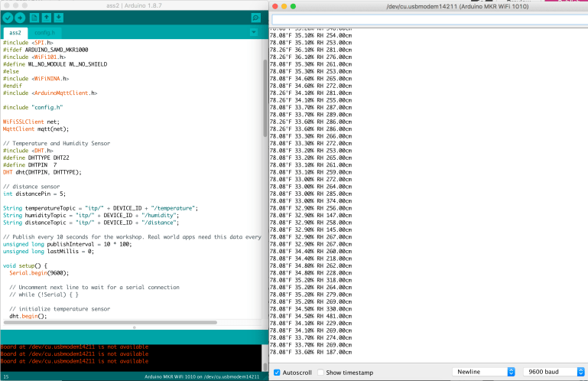Click the Save sketch down-arrow icon
The width and height of the screenshot is (588, 381).
coord(59,18)
